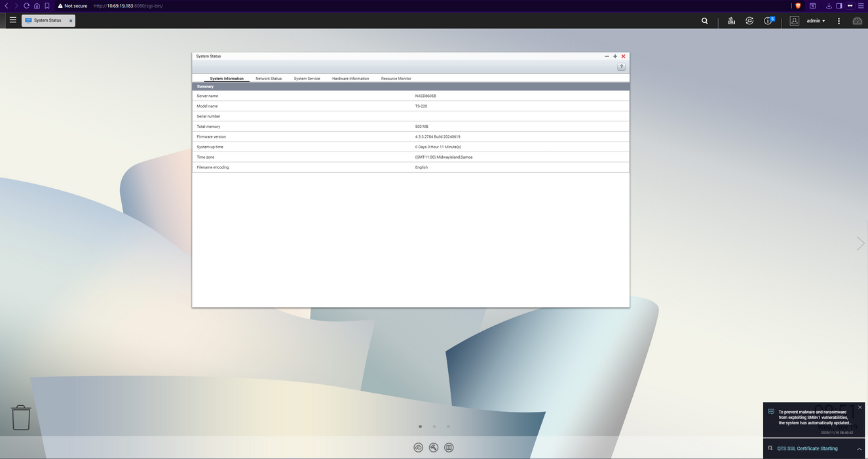Open the dashboard gauge icon
The height and width of the screenshot is (459, 868).
pyautogui.click(x=857, y=21)
